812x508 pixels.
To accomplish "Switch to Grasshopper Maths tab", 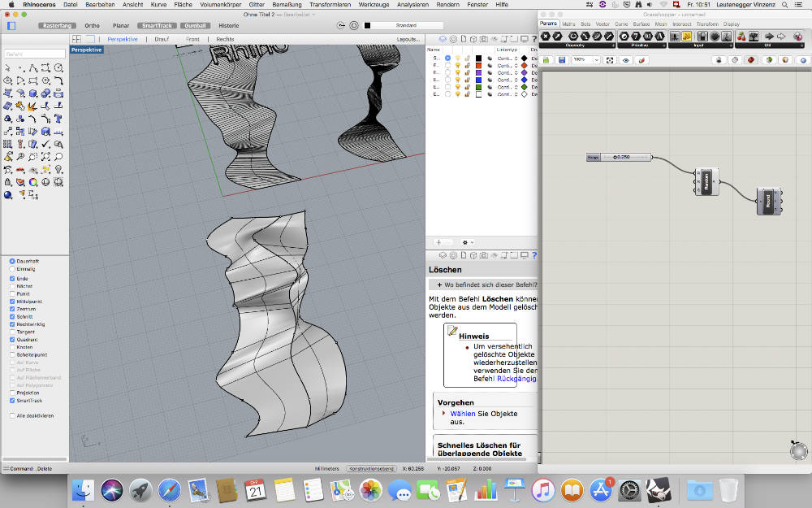I will 568,24.
